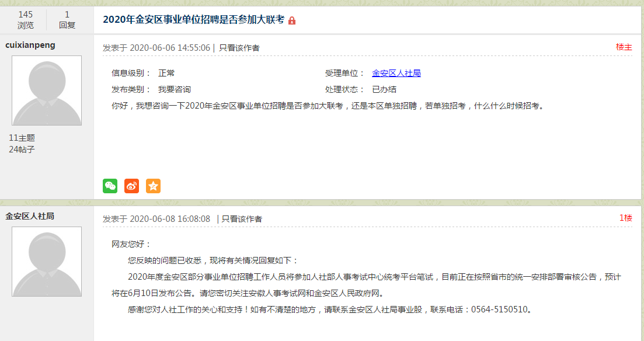The height and width of the screenshot is (341, 644).
Task: Click the line starting 将在6月10日发布公告
Action: pyautogui.click(x=249, y=294)
